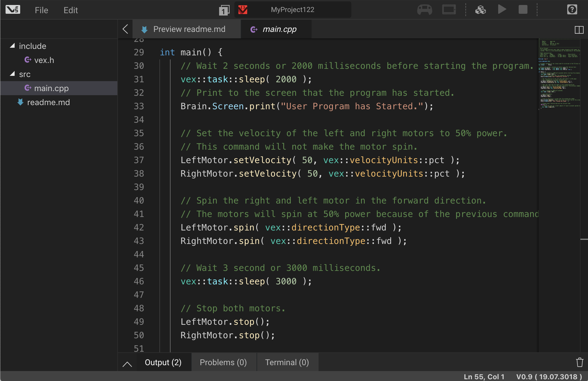Click the C++ icon beside vex.h
Image resolution: width=588 pixels, height=381 pixels.
28,60
